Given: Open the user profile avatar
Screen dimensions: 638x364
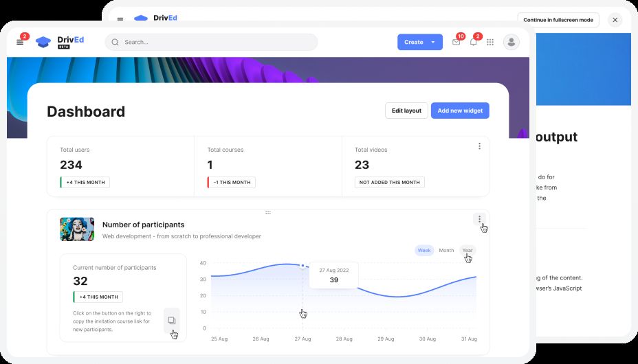Looking at the screenshot, I should 511,42.
